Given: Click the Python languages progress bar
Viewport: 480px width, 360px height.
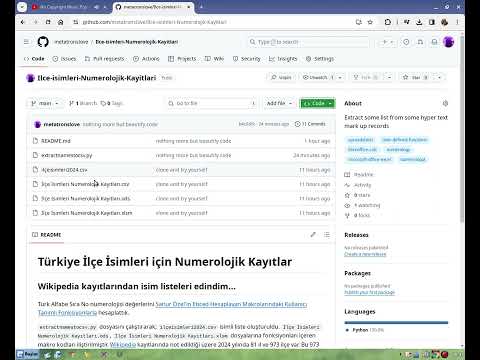Looking at the screenshot, I should click(396, 322).
